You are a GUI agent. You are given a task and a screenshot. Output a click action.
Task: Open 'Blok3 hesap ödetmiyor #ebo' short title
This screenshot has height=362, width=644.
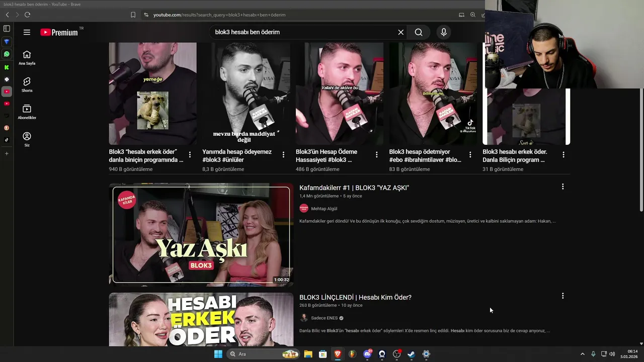[425, 156]
